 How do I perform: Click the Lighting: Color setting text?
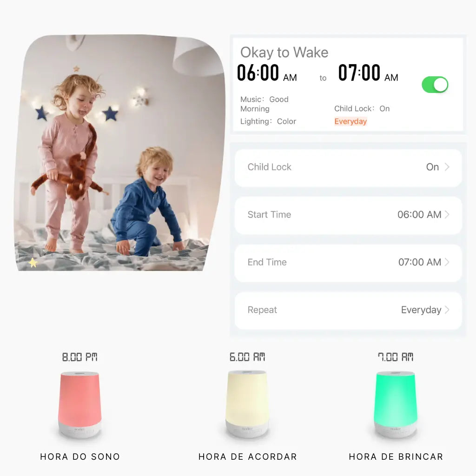coord(268,121)
